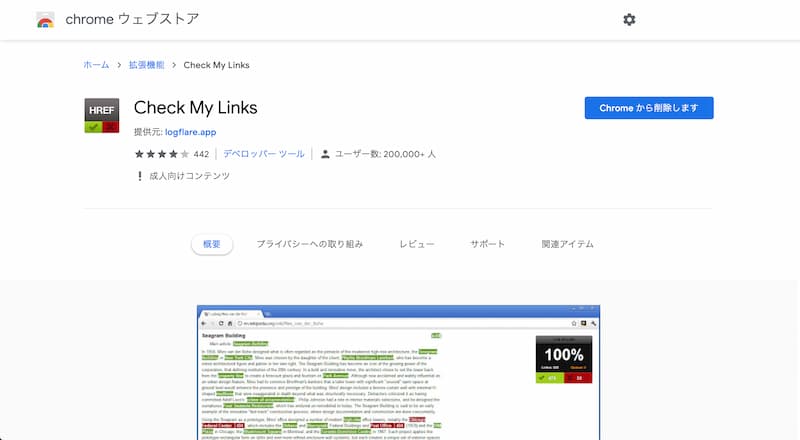Click the chrome ウェブストア title text
This screenshot has height=440, width=800.
click(x=132, y=19)
